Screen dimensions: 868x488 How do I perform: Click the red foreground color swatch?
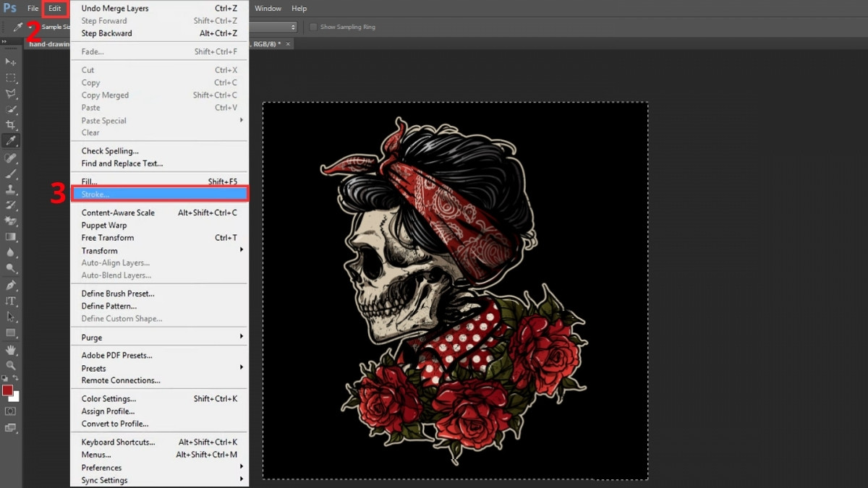pyautogui.click(x=7, y=390)
